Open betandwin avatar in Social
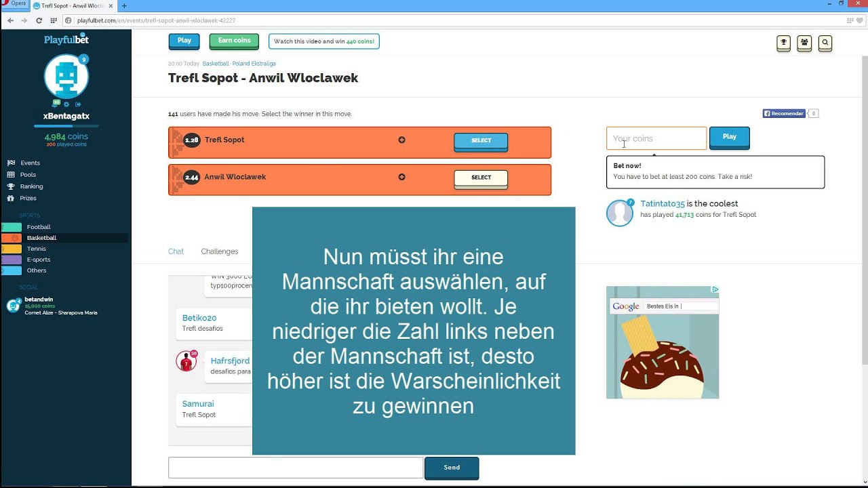The width and height of the screenshot is (868, 488). click(x=13, y=306)
